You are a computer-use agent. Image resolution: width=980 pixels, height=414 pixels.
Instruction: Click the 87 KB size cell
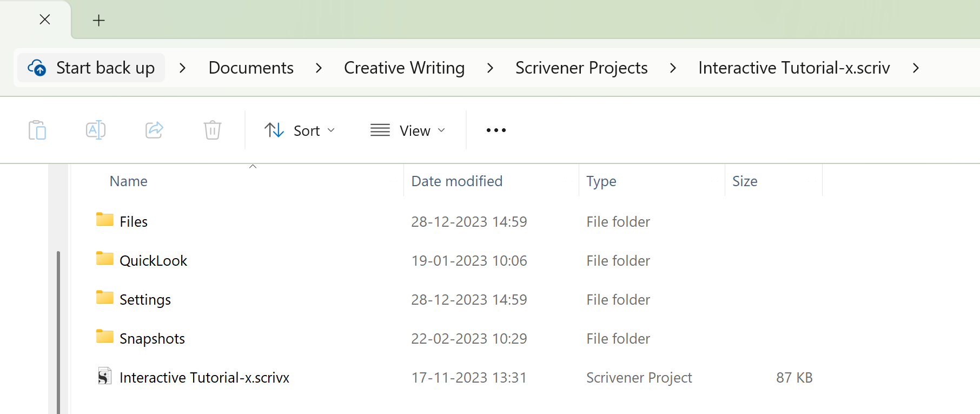click(x=794, y=378)
